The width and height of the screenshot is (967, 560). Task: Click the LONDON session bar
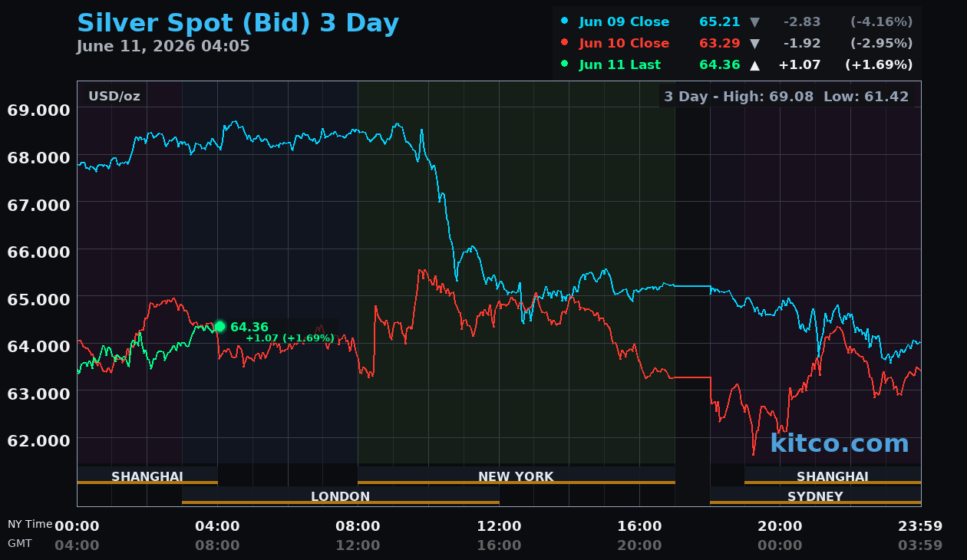pyautogui.click(x=341, y=496)
